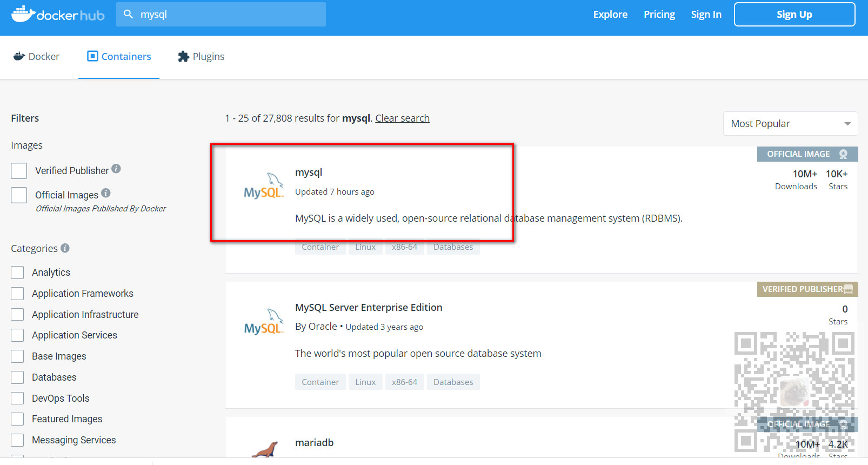Open Explore in top navigation
Viewport: 868px width, 465px height.
610,15
